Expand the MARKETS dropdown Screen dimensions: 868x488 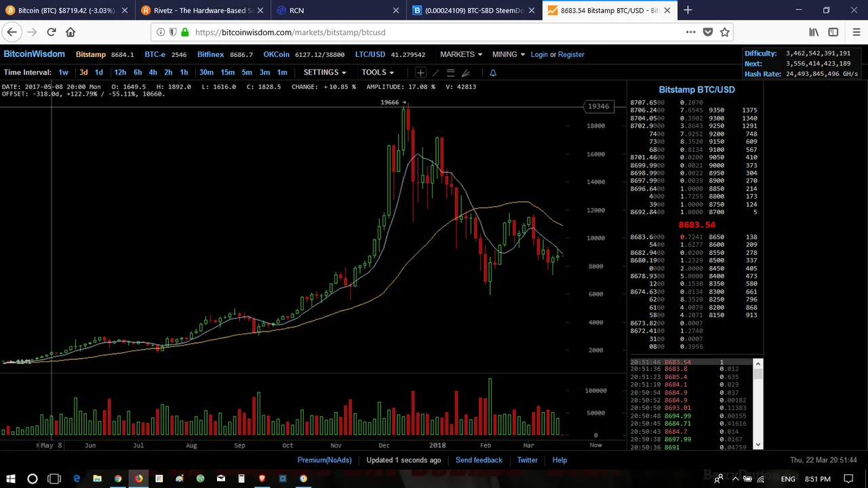461,54
